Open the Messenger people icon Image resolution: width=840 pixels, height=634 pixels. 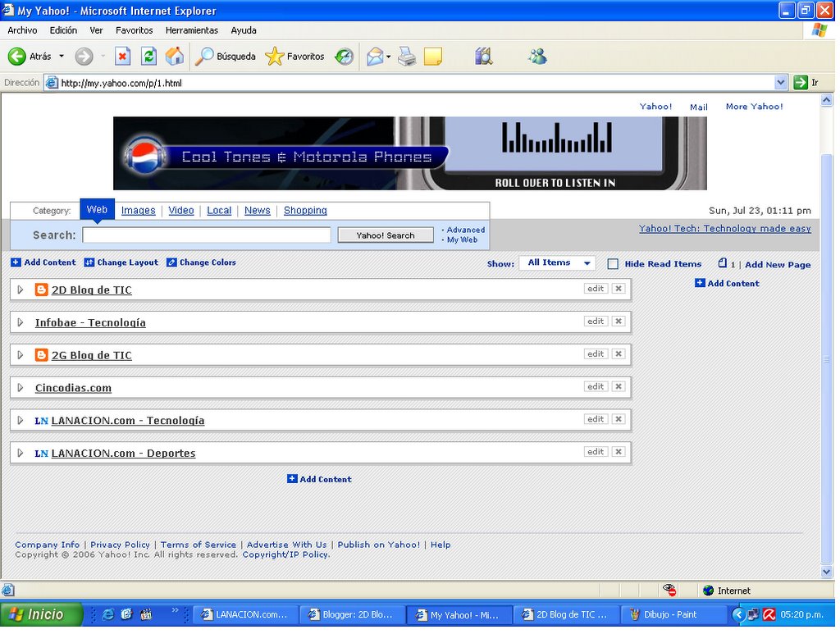(537, 57)
